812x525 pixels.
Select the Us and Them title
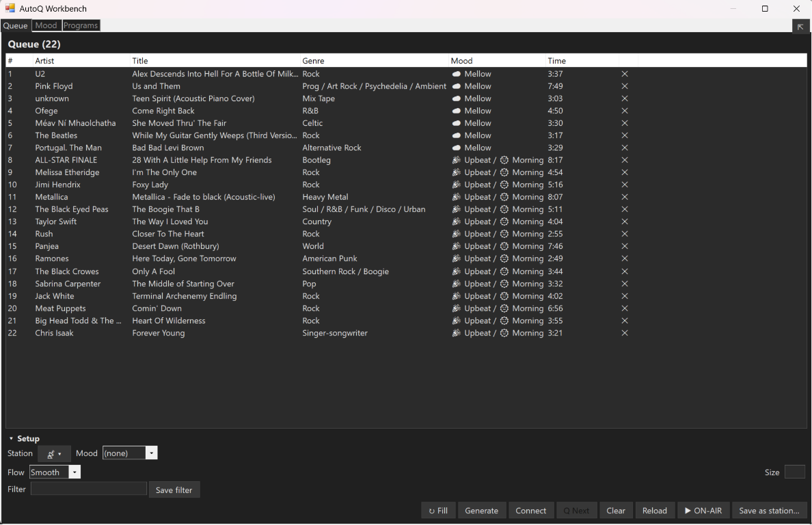point(156,86)
